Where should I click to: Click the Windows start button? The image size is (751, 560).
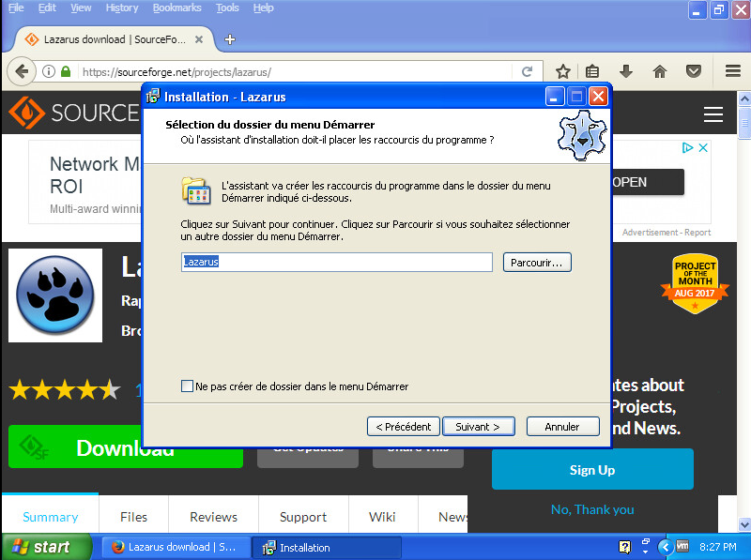(x=46, y=547)
